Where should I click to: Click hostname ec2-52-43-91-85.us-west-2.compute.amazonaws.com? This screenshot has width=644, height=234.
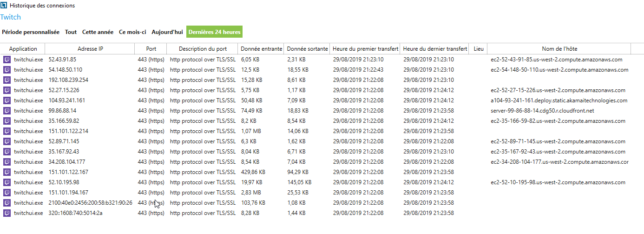click(x=556, y=60)
